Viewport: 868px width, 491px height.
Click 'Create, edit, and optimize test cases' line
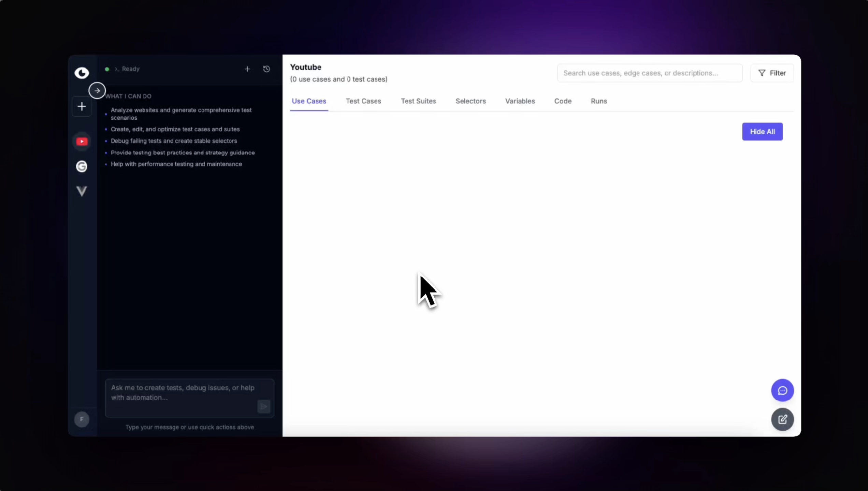[175, 129]
